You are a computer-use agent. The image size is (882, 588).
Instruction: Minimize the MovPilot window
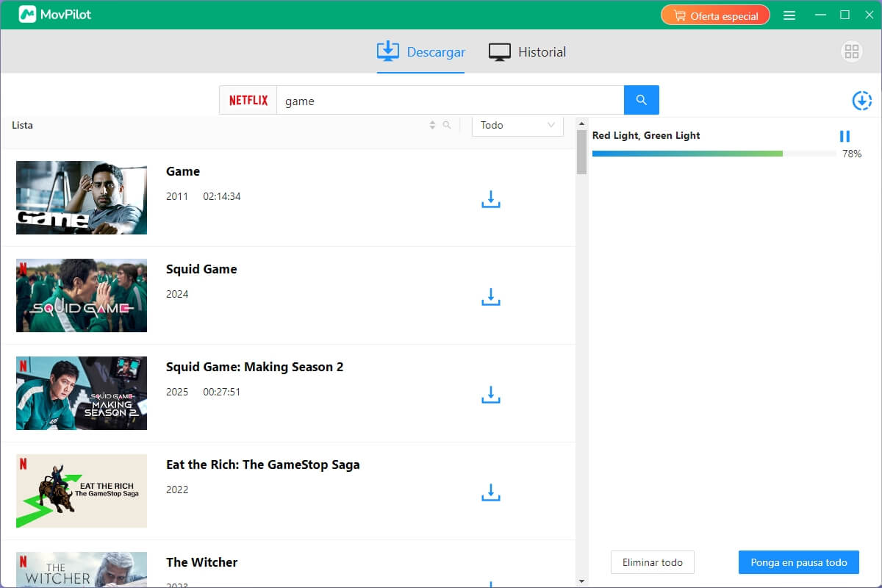820,15
